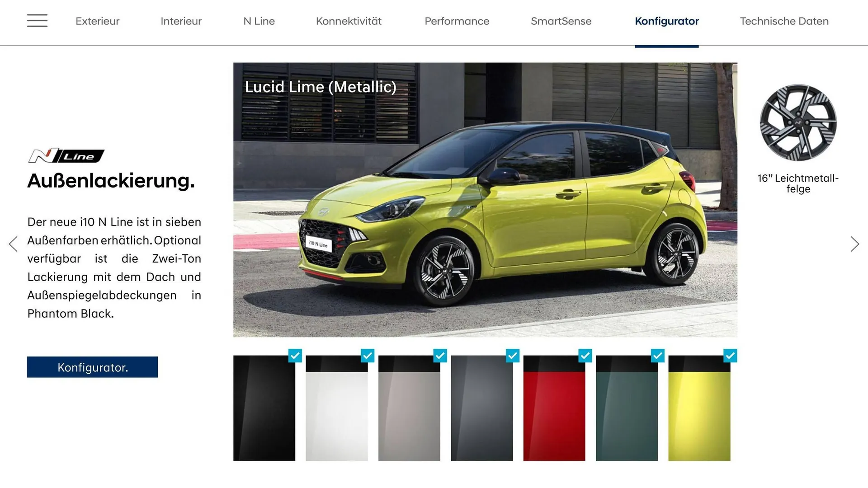Open the Konnektivität page
The width and height of the screenshot is (868, 488).
348,21
